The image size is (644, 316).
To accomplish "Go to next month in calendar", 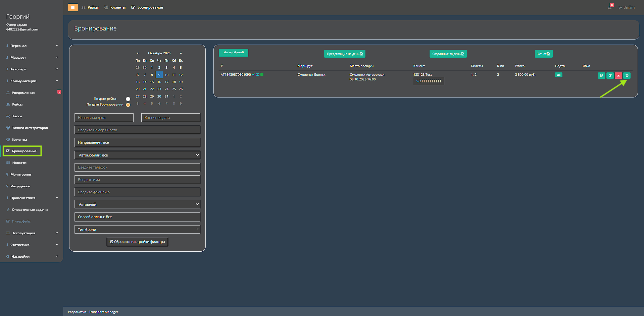I will [181, 53].
